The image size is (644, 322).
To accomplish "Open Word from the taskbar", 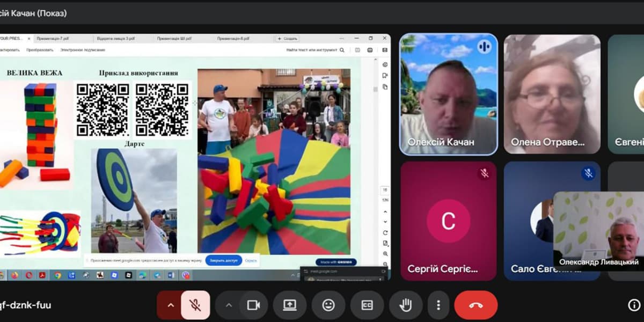I will pos(171,275).
